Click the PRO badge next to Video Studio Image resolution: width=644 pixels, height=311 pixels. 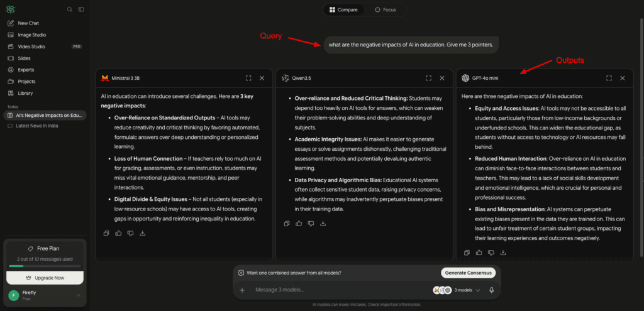(77, 46)
